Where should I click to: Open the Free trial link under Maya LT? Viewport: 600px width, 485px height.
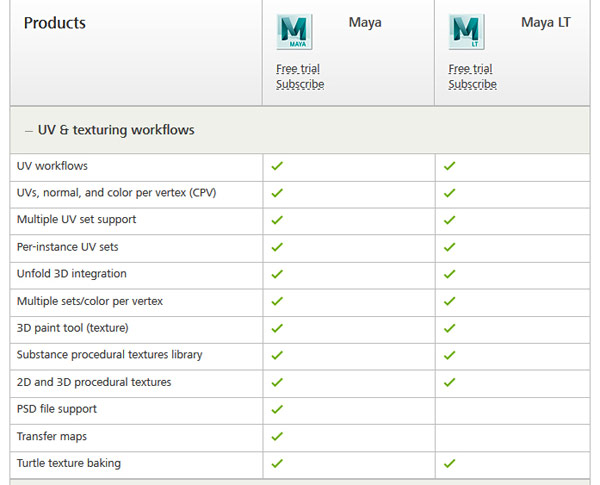point(469,69)
